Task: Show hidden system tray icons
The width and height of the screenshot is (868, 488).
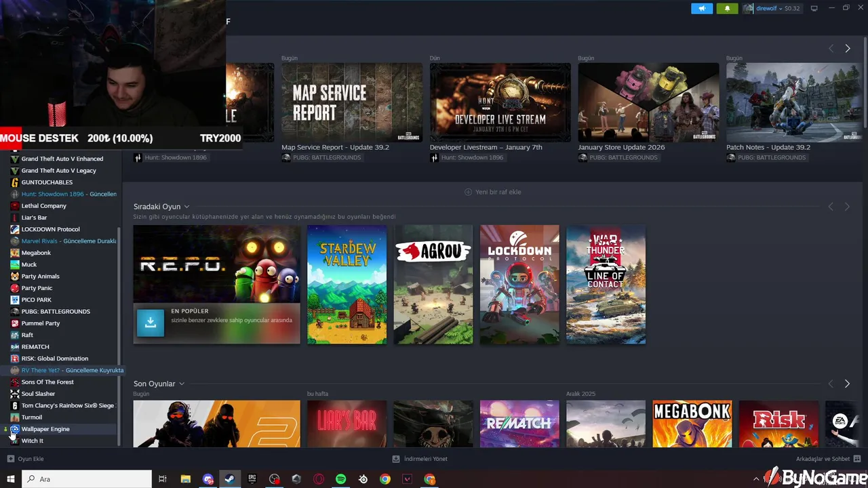Action: point(757,479)
